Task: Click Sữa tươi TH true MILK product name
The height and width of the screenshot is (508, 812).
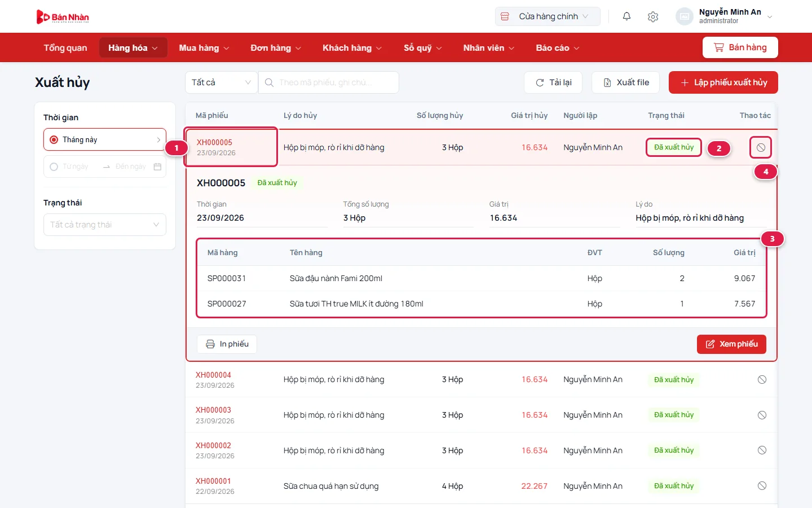Action: 356,304
